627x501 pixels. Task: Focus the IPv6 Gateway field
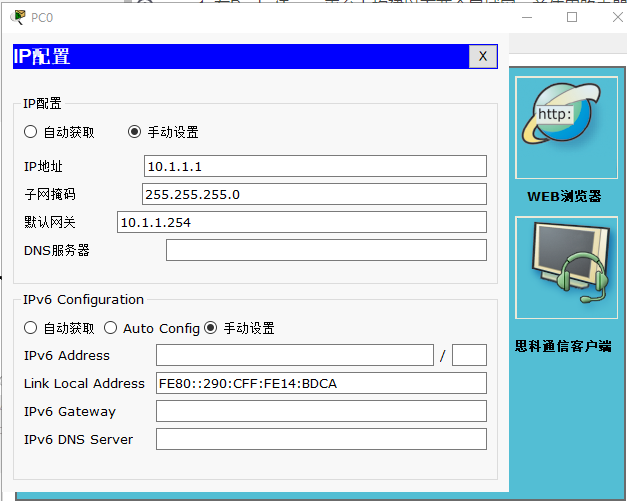[321, 411]
